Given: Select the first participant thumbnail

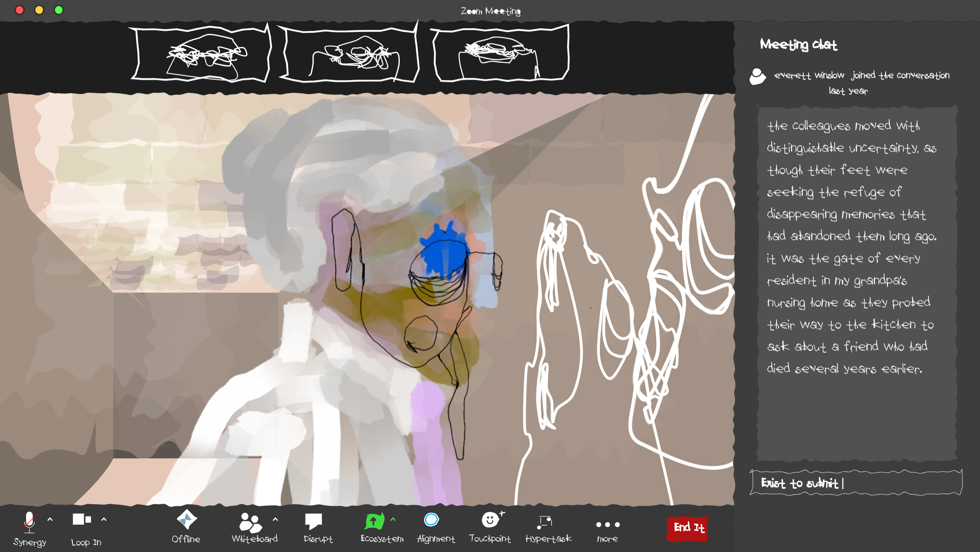Looking at the screenshot, I should [201, 54].
